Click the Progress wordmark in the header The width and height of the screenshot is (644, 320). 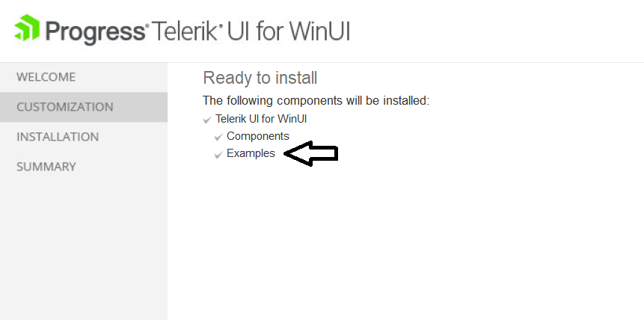point(95,31)
